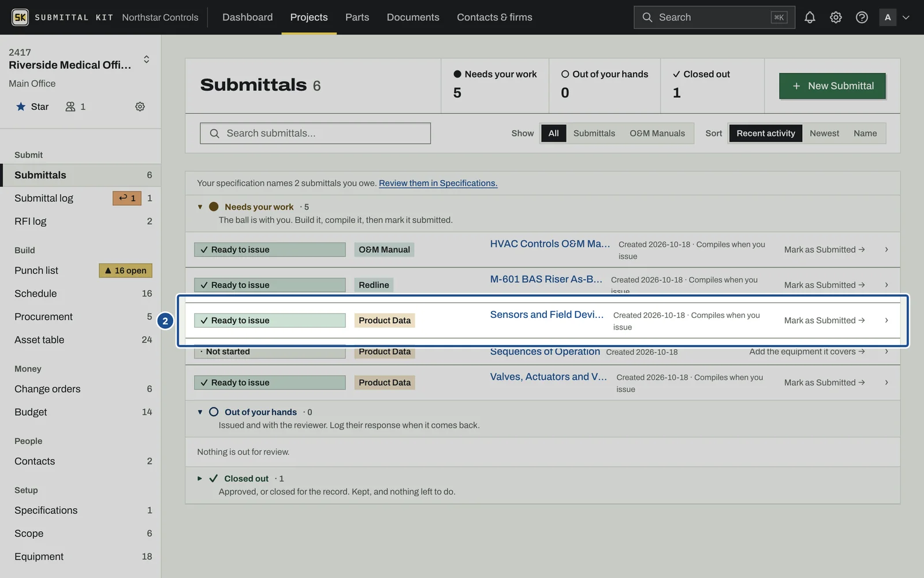
Task: Show All items filter
Action: (553, 134)
